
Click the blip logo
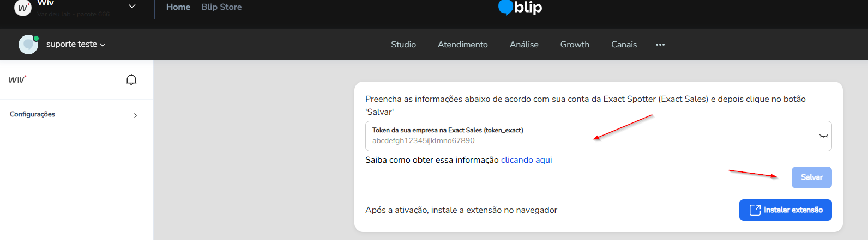(520, 7)
